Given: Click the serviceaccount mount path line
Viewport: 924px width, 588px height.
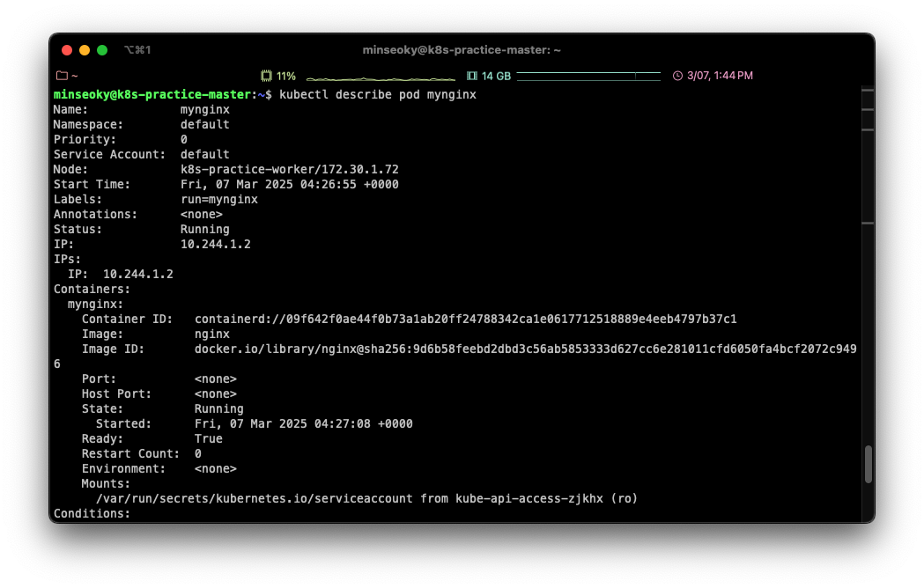Looking at the screenshot, I should [366, 498].
